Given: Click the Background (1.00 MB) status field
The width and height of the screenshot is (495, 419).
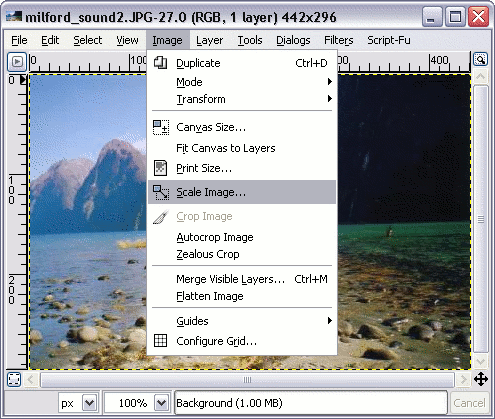Looking at the screenshot, I should point(311,403).
